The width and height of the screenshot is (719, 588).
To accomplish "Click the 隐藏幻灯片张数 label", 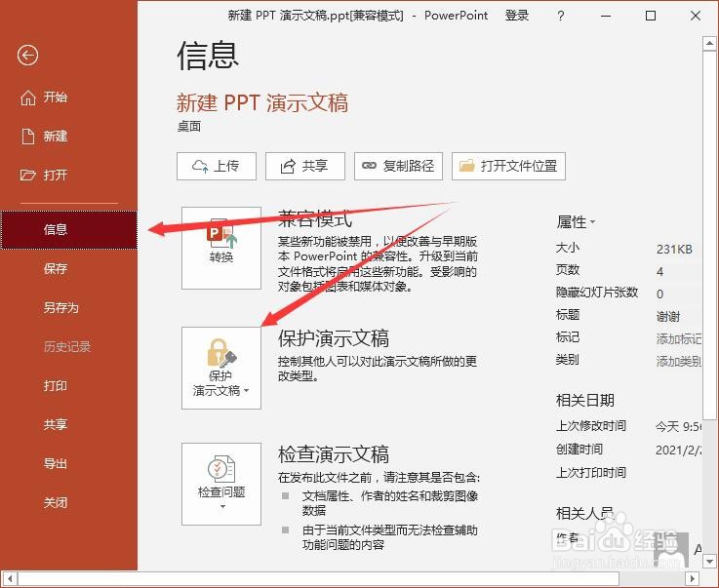I will [x=597, y=293].
